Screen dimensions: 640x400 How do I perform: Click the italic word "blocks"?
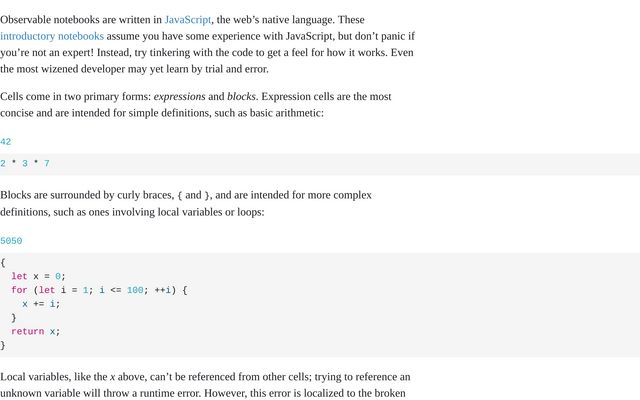(241, 97)
